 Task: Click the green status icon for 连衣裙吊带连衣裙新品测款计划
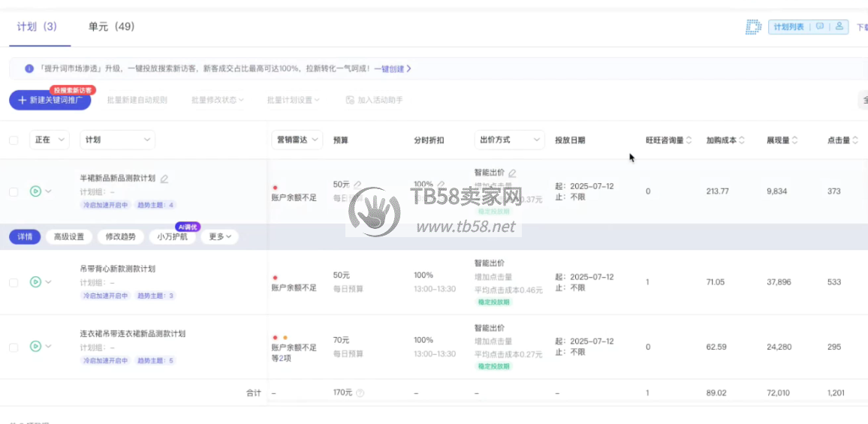[35, 347]
